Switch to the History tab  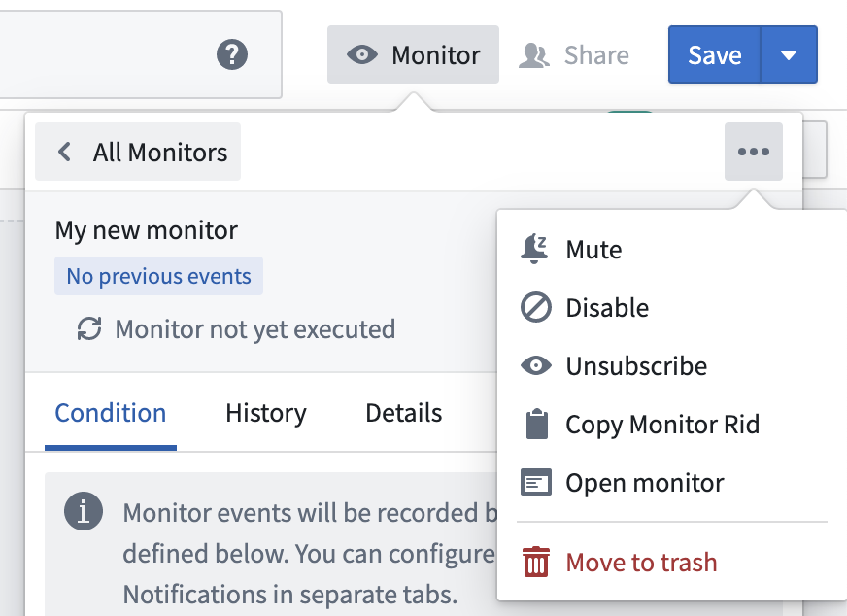point(266,413)
